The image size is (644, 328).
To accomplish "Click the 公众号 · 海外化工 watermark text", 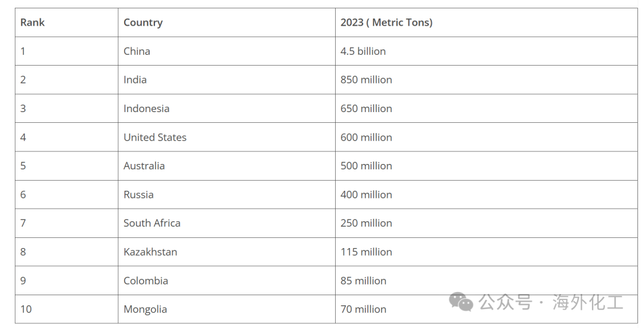I will coord(551,302).
